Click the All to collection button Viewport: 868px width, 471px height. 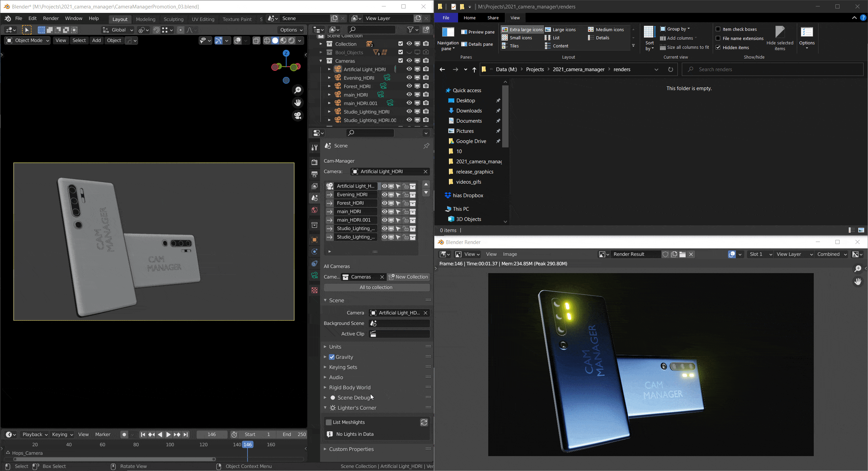point(376,287)
